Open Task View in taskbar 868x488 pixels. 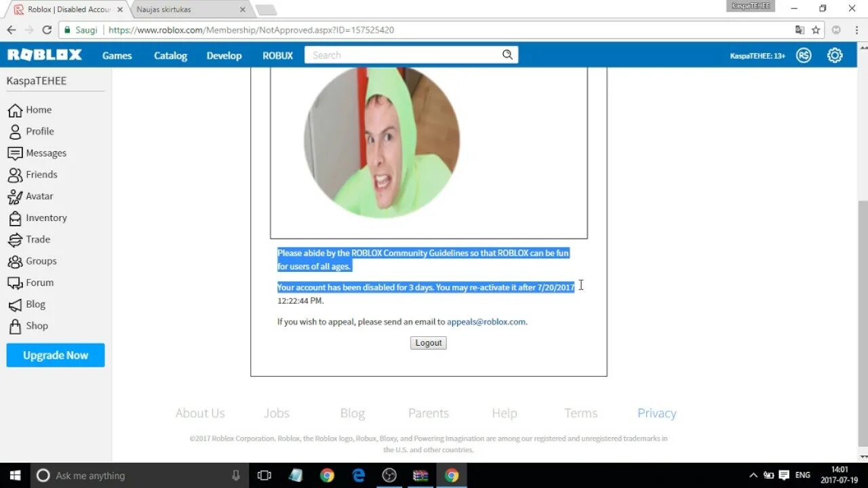coord(264,475)
